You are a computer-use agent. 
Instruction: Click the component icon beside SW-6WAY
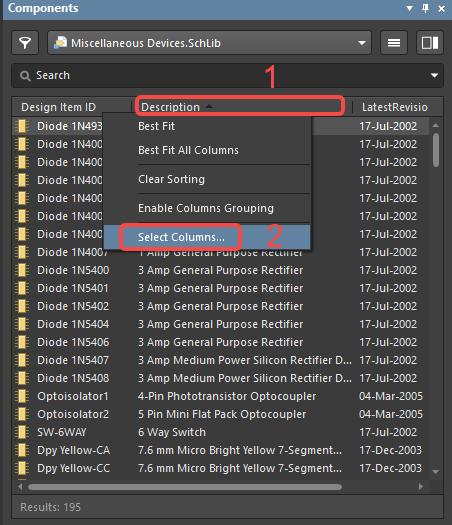pos(22,432)
